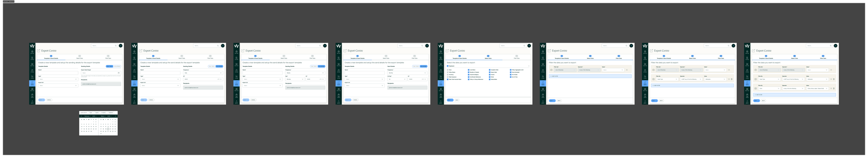Screen dimensions: 868x158
Task: Clear the Zone filter with its X icon
Action: pyautogui.click(x=831, y=88)
